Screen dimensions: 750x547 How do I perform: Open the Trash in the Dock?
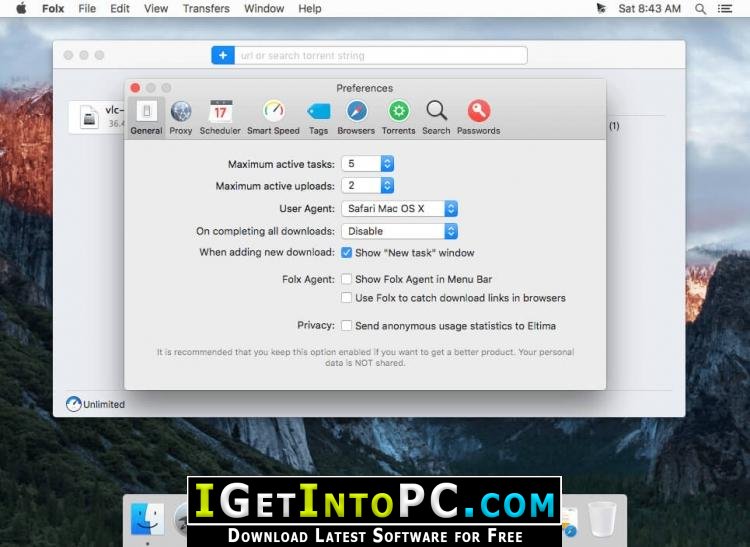pos(602,518)
